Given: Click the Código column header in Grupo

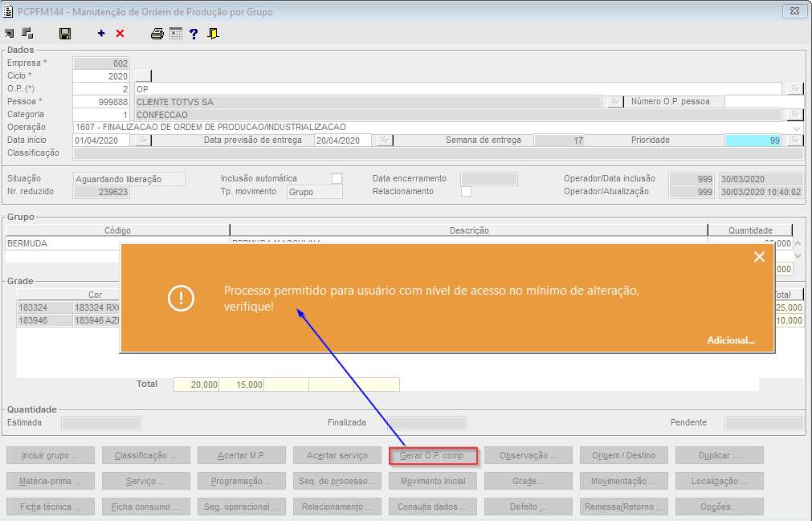Looking at the screenshot, I should (117, 230).
